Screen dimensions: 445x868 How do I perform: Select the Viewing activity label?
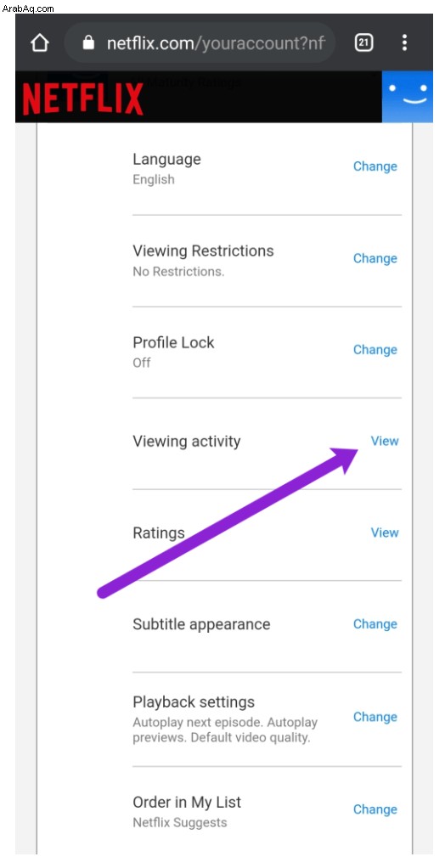pyautogui.click(x=187, y=442)
